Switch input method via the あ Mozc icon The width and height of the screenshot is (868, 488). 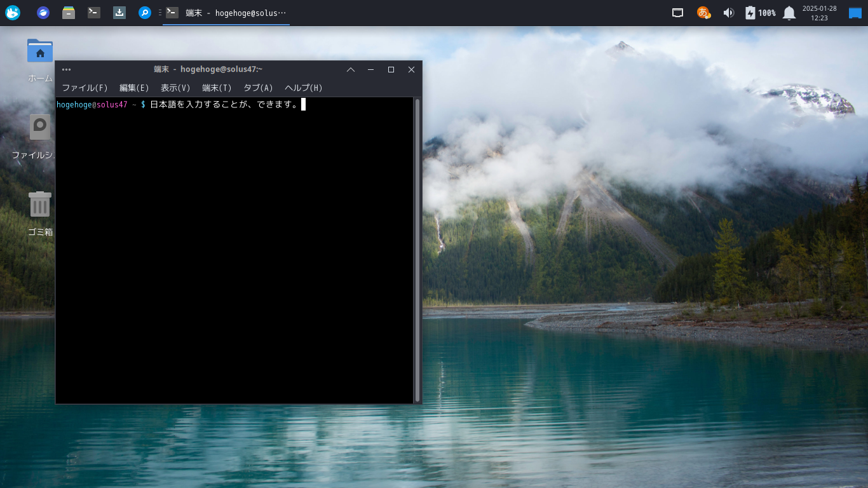(x=702, y=12)
